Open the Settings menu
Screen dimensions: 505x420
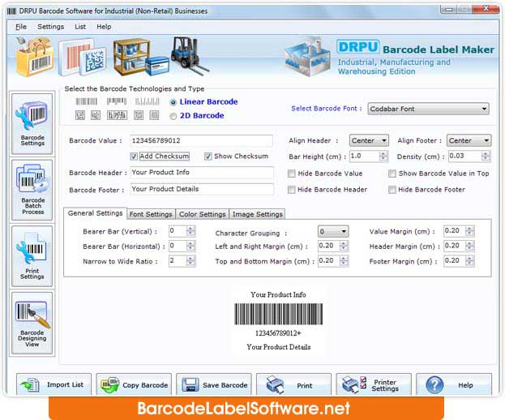point(50,27)
